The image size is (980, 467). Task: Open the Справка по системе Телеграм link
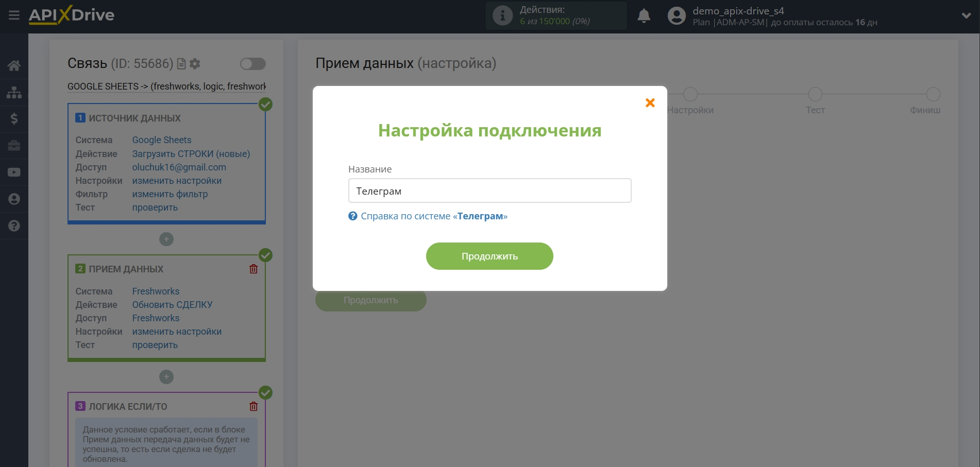coord(433,216)
